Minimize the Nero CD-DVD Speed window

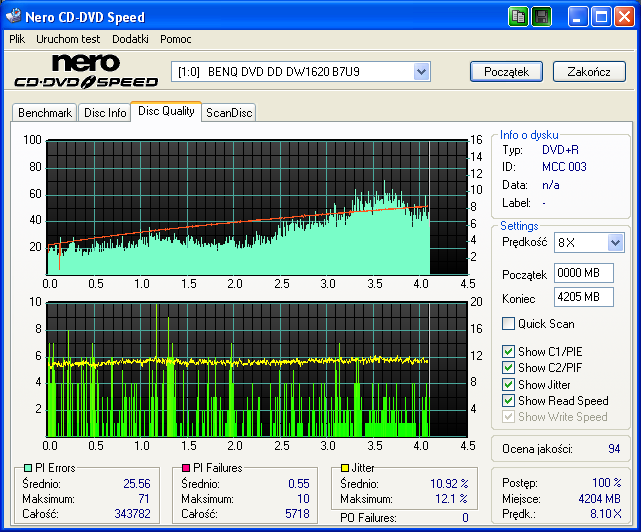(578, 17)
